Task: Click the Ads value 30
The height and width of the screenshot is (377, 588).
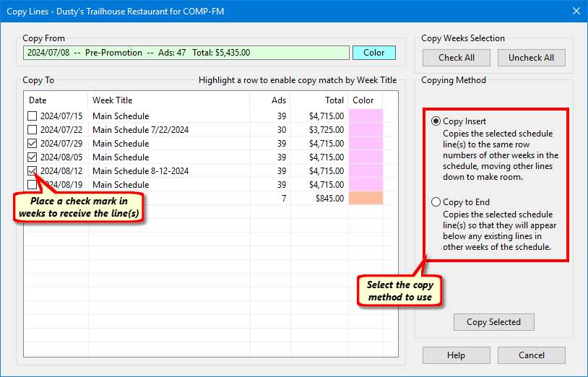Action: 282,130
